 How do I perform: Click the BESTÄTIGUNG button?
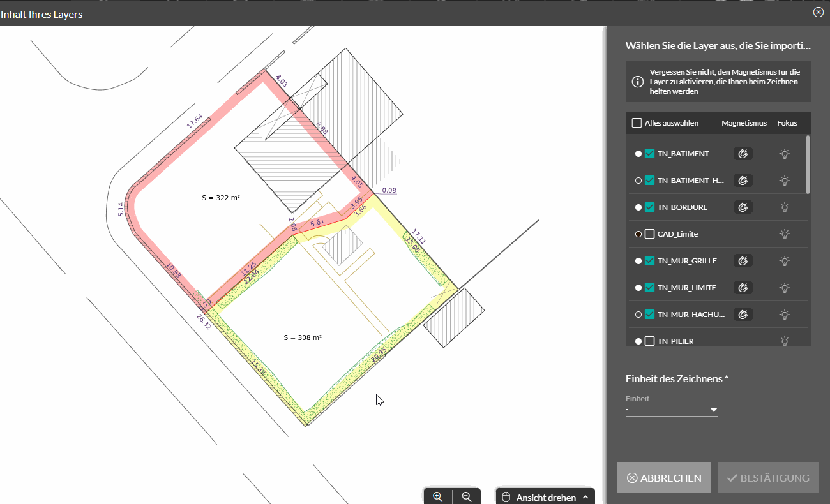[x=768, y=478]
